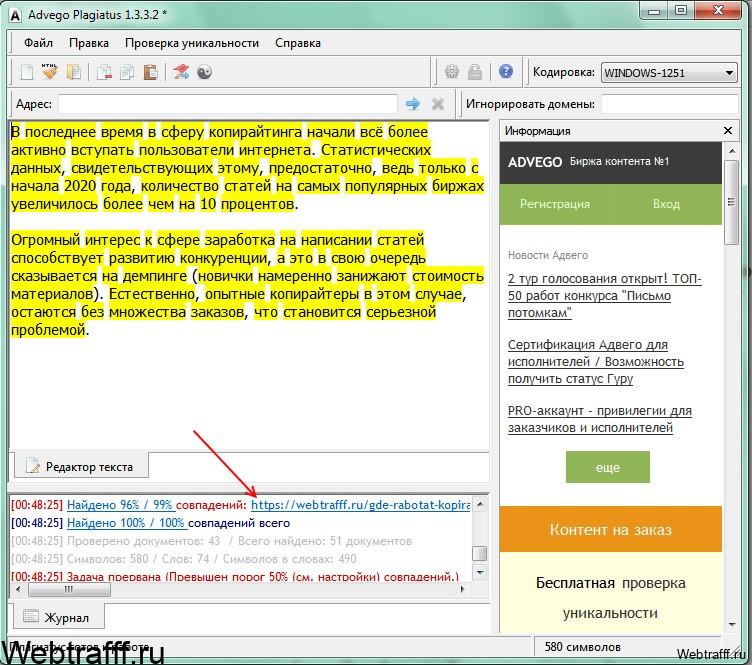Open the Справка menu
This screenshot has height=665, width=752.
(298, 43)
